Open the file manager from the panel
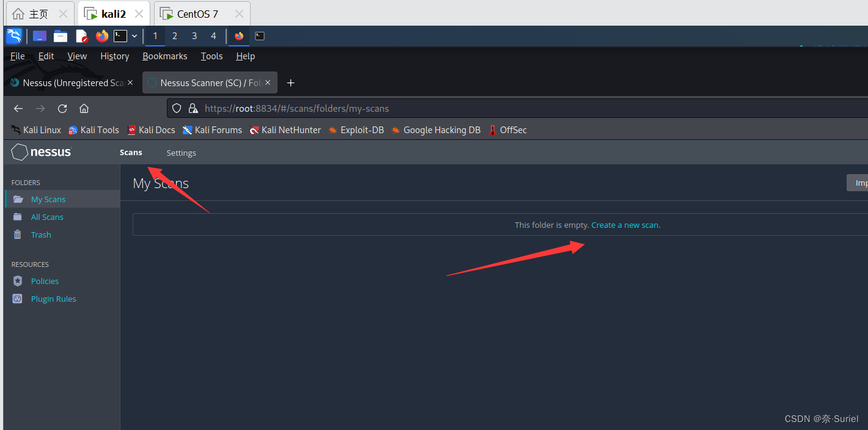 (61, 36)
